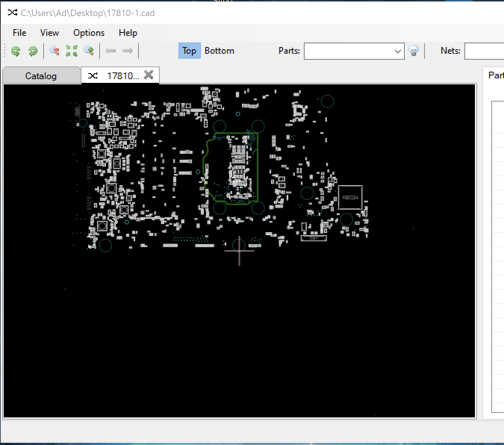Select the 17810 file tab
504x445 pixels.
120,76
